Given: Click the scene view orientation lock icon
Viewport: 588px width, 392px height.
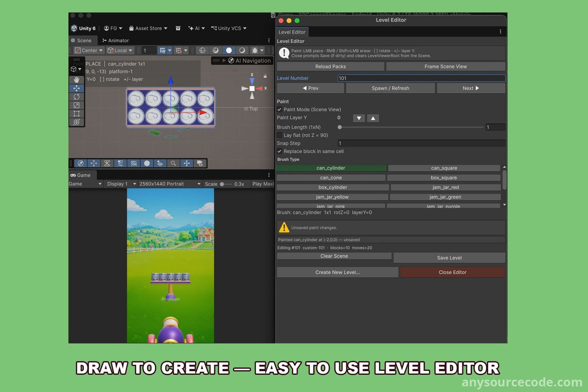Looking at the screenshot, I should 265,76.
